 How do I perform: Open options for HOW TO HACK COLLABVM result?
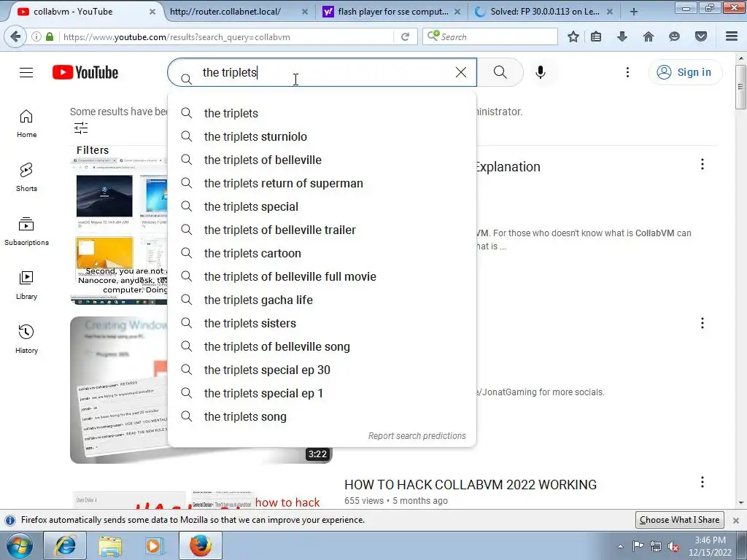click(x=703, y=482)
